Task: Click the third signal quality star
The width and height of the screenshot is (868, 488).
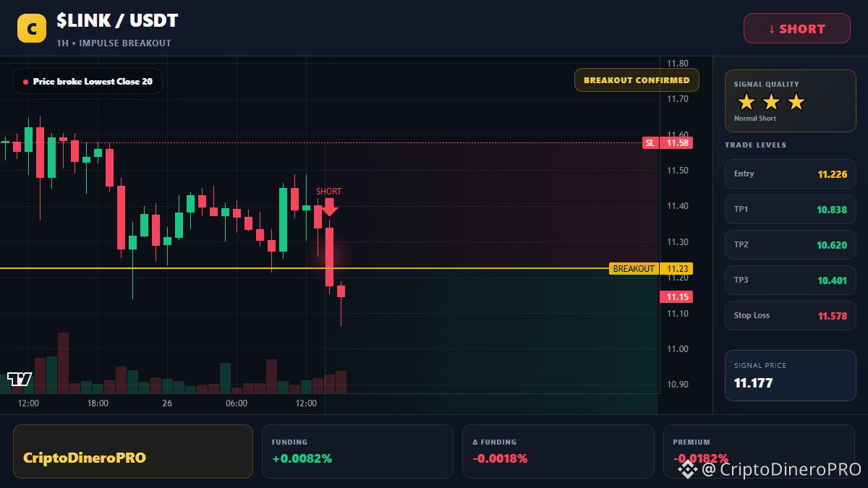Action: [796, 102]
